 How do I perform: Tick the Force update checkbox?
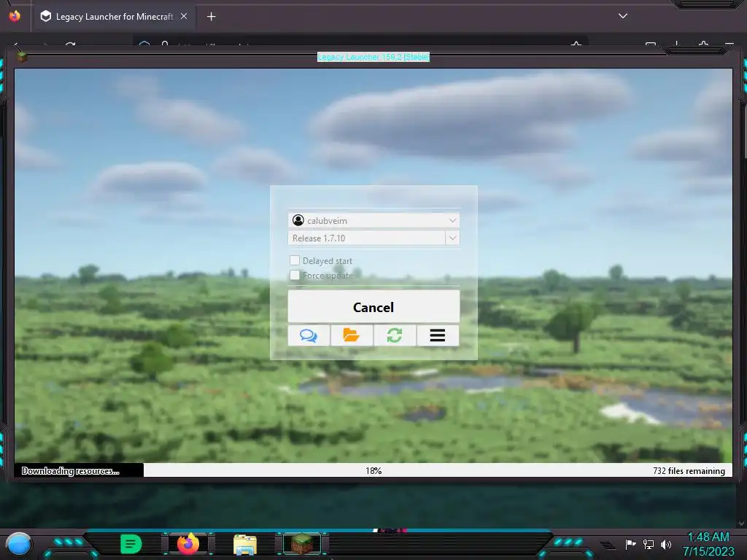pyautogui.click(x=295, y=275)
